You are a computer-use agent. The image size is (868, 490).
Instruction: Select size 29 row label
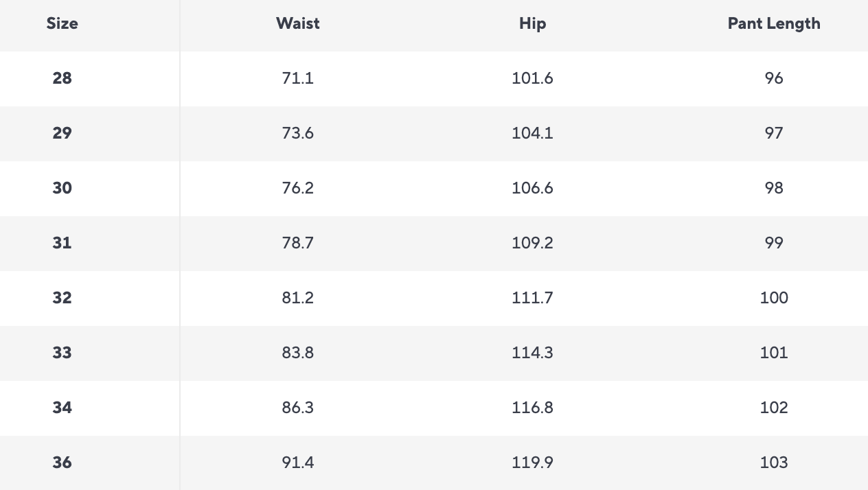tap(62, 133)
